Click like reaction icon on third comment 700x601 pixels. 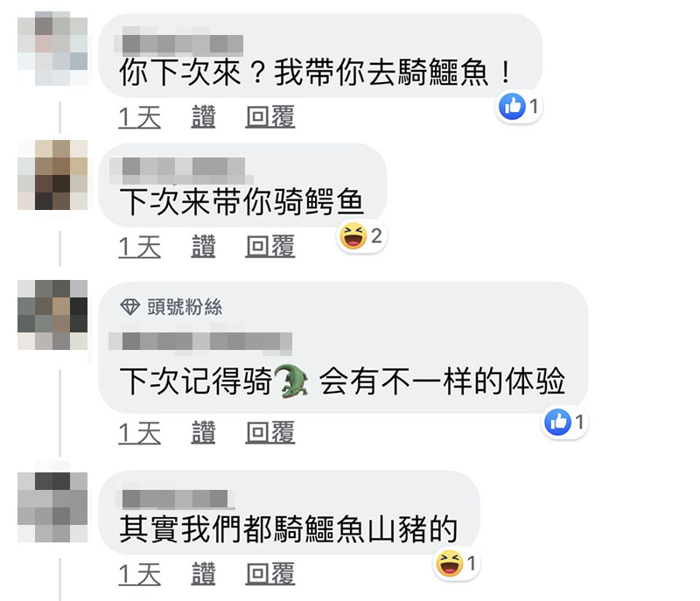[x=557, y=422]
